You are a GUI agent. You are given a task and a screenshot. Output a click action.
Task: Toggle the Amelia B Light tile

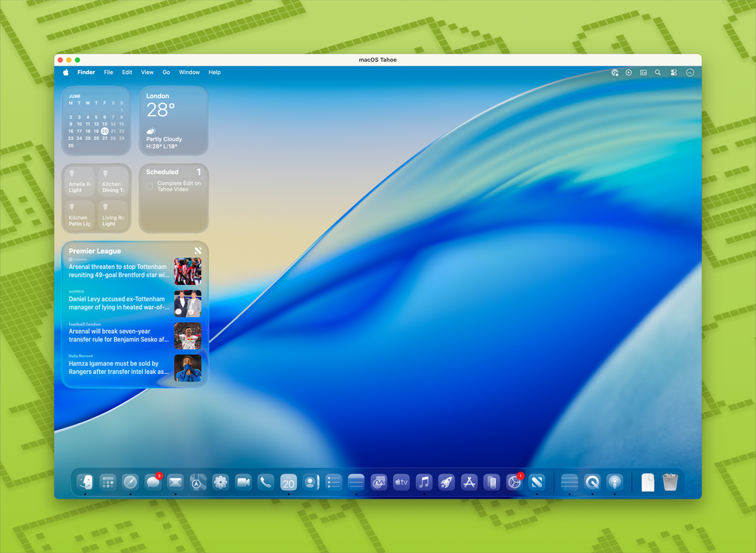(x=79, y=181)
